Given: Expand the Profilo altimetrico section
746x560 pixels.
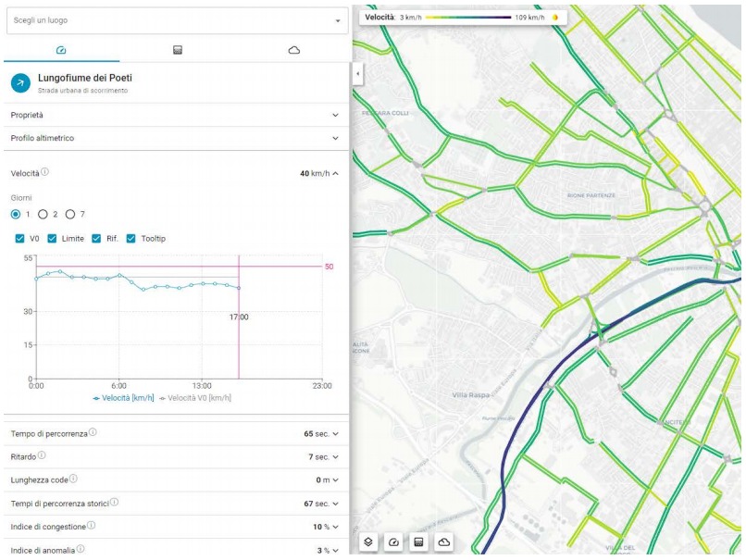Looking at the screenshot, I should [176, 138].
